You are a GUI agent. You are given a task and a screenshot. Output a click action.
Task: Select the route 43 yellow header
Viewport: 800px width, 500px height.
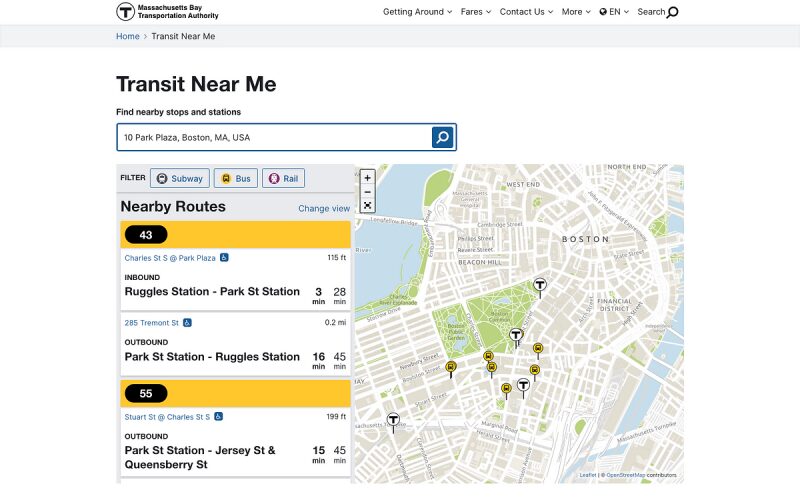[x=235, y=235]
